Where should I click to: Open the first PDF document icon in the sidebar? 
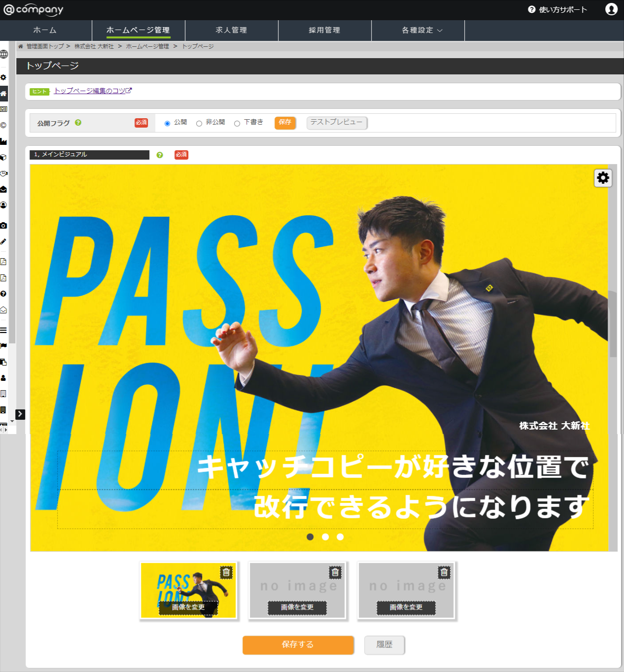click(x=3, y=262)
